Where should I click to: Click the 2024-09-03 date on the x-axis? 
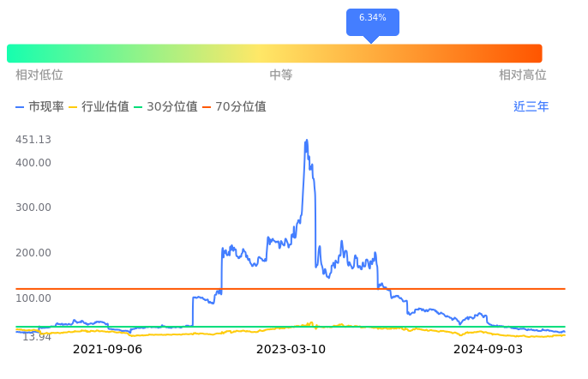coord(488,350)
